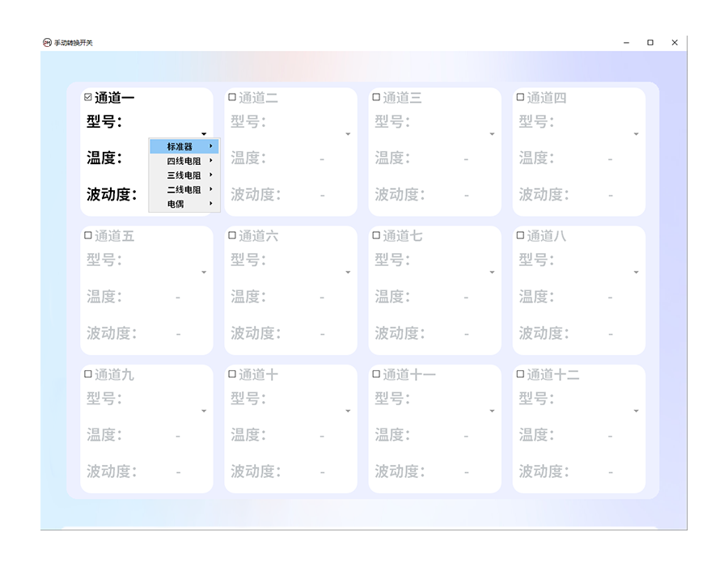Enable the 通道十二 channel checkbox
728x566 pixels.
(x=518, y=374)
